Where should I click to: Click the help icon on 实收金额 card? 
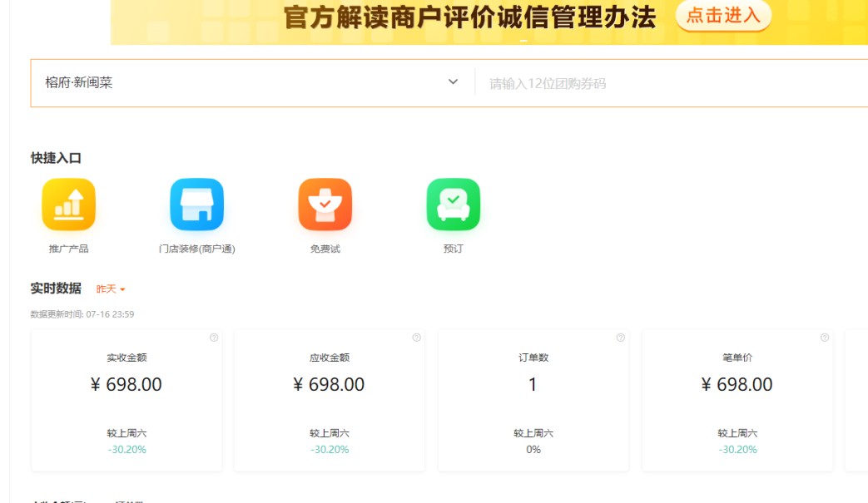click(x=214, y=338)
